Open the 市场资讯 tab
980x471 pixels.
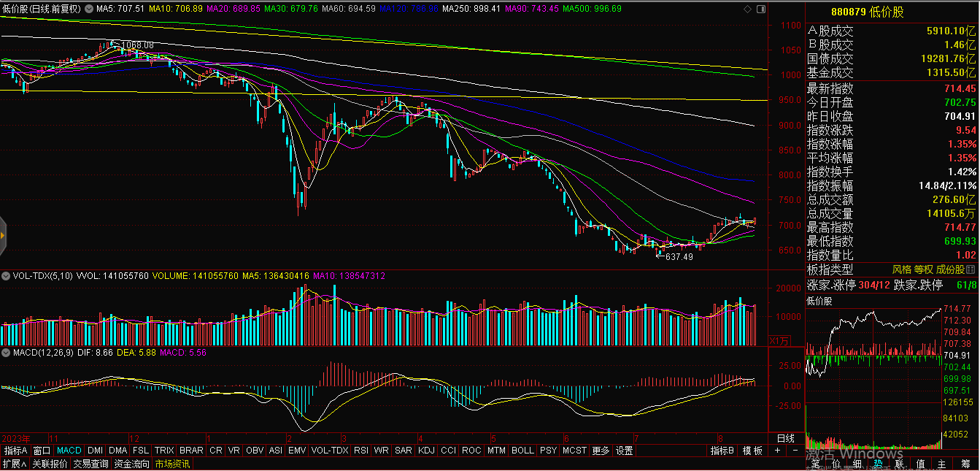(171, 464)
